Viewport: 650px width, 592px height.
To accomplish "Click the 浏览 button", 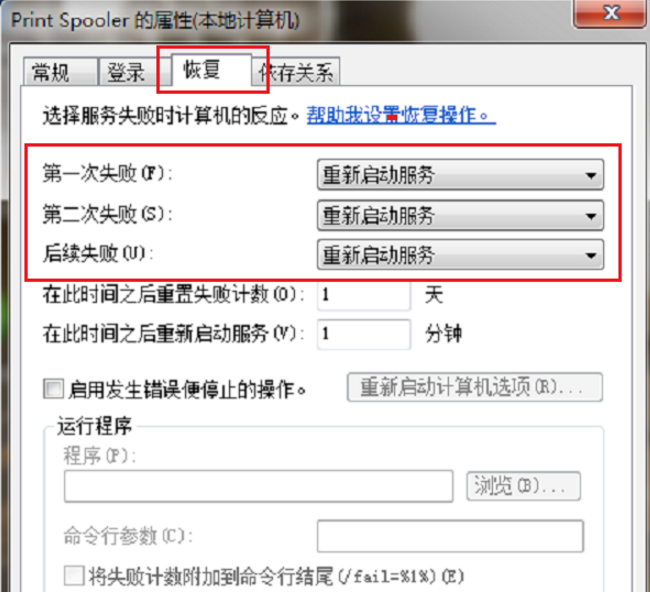I will 523,485.
